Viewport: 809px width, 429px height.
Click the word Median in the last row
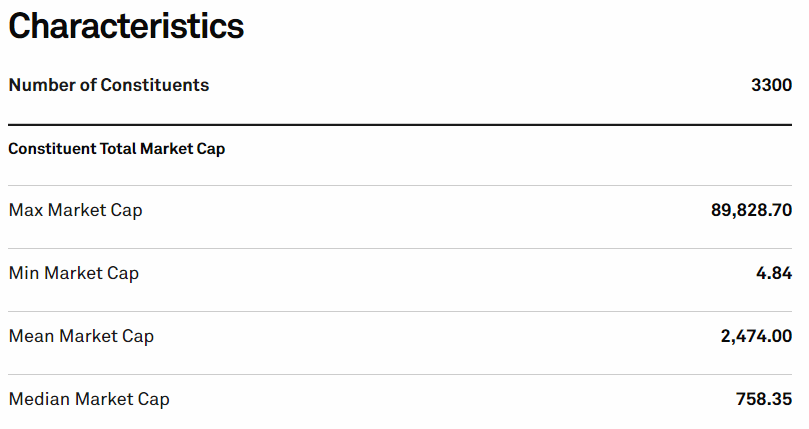pos(39,399)
